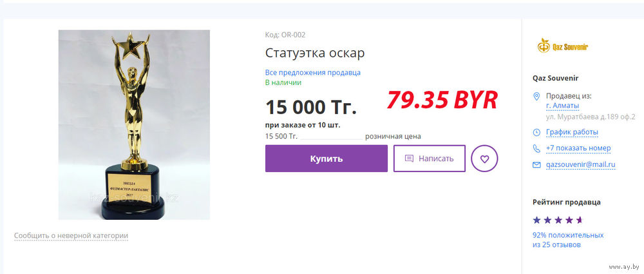Email qazsouvenir@mail.ru link
644x274 pixels.
coord(580,164)
